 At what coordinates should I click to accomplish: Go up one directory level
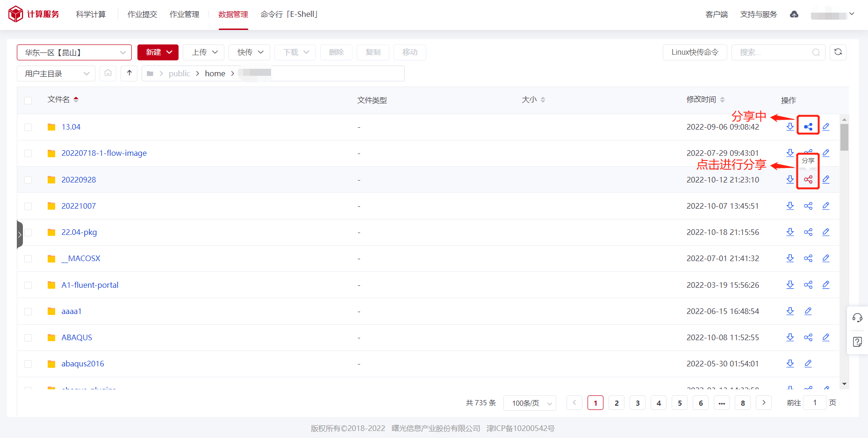(x=129, y=73)
